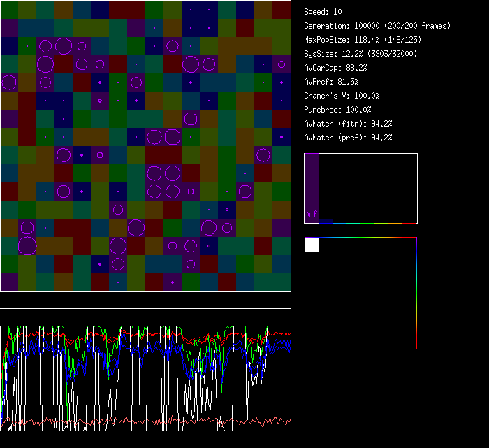This screenshot has width=489, height=448.
Task: Click the time-series line graph panel
Action: (x=145, y=378)
